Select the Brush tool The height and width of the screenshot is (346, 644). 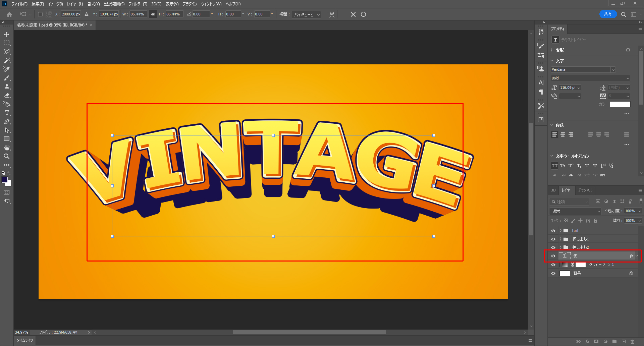coord(7,78)
